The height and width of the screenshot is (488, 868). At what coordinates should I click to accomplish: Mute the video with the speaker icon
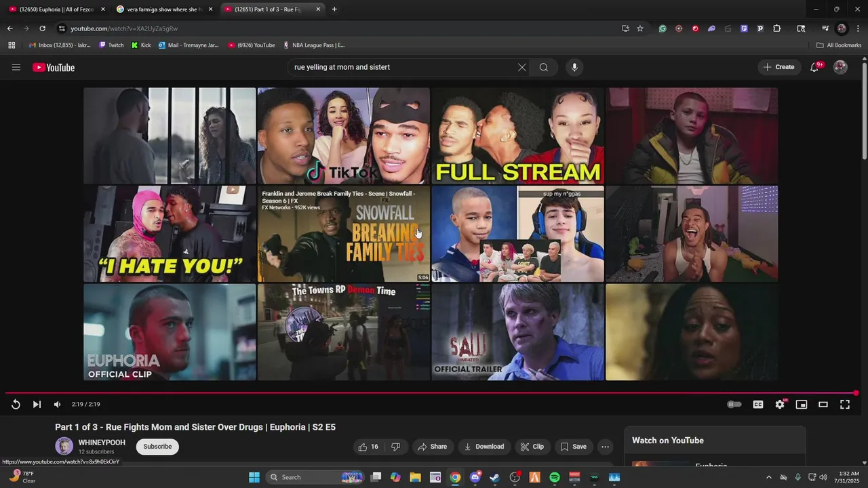(x=58, y=405)
